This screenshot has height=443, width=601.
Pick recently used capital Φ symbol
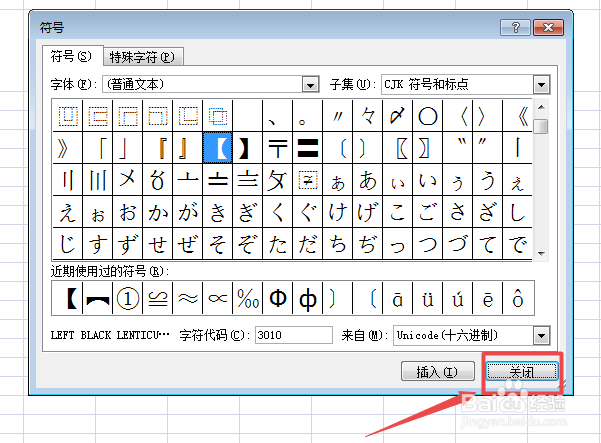pos(278,298)
